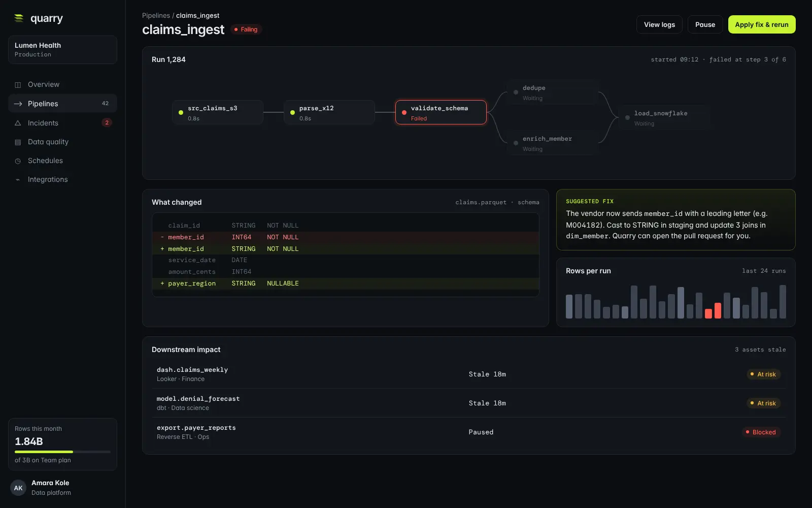Open dash.claims_weekly downstream asset
Screen dimensions: 812x508
tap(468, 374)
